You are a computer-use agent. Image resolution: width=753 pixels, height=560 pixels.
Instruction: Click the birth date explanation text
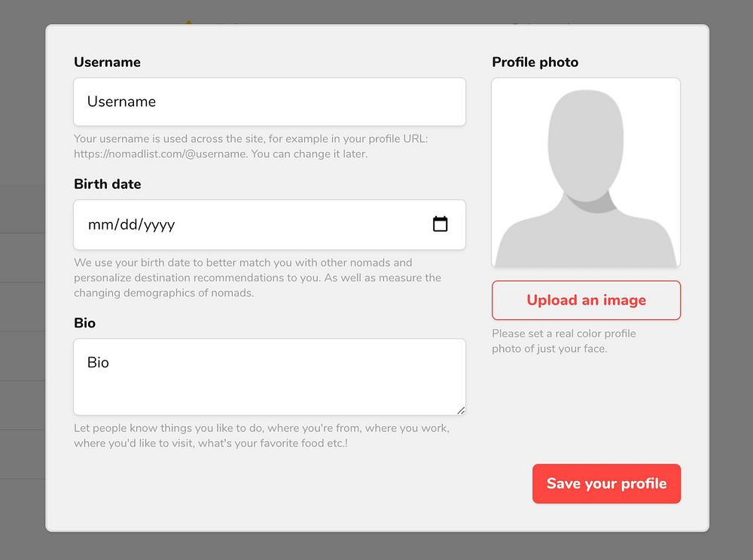pyautogui.click(x=256, y=278)
